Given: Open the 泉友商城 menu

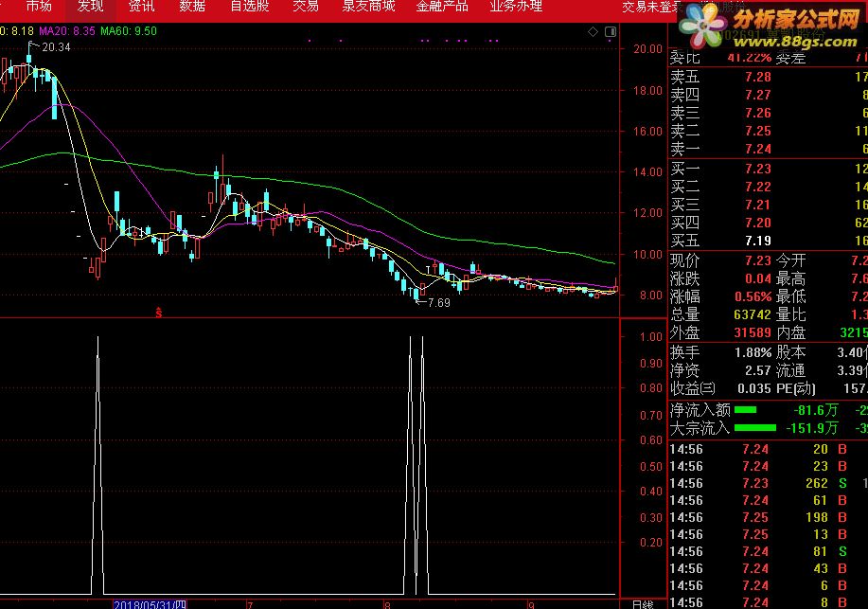Looking at the screenshot, I should click(368, 7).
